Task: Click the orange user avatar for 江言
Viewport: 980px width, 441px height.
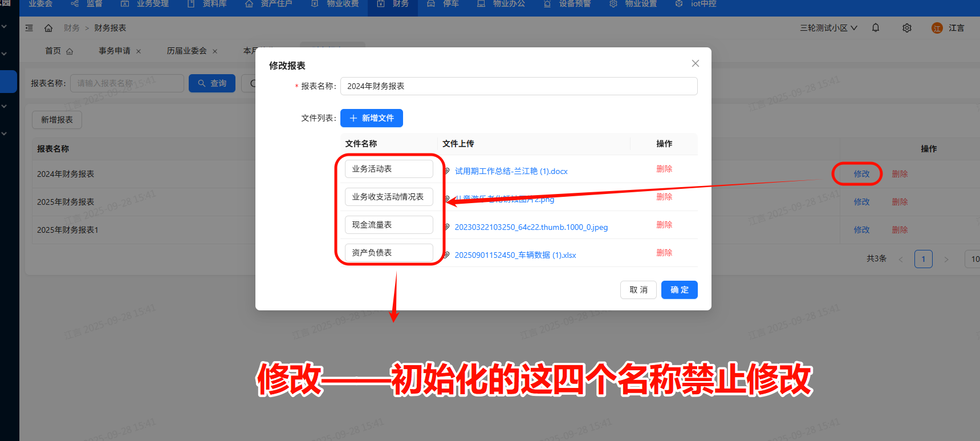Action: 937,28
